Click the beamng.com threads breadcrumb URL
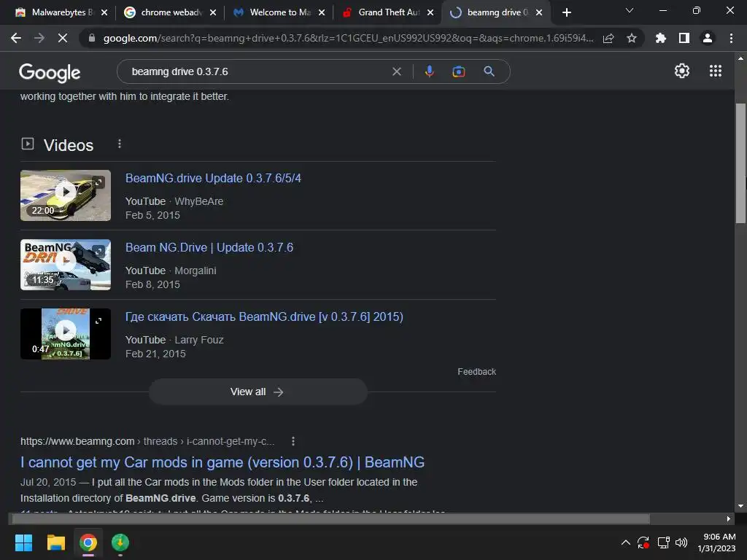 tap(147, 441)
